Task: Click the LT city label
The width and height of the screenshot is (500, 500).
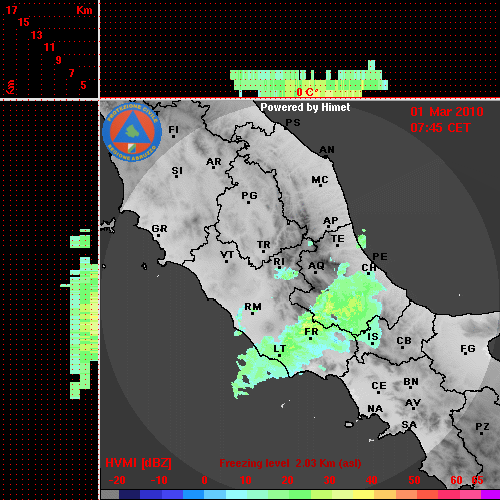Action: click(x=280, y=349)
